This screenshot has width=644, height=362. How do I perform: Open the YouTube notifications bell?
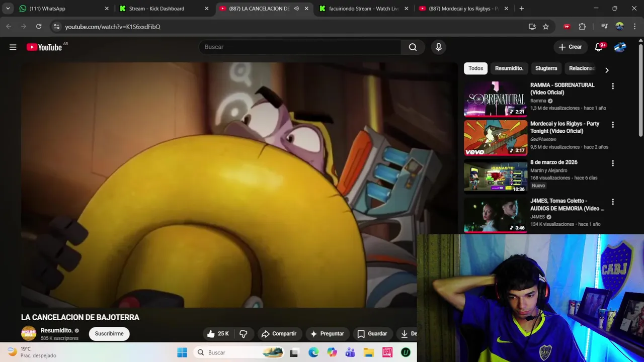[x=599, y=47]
